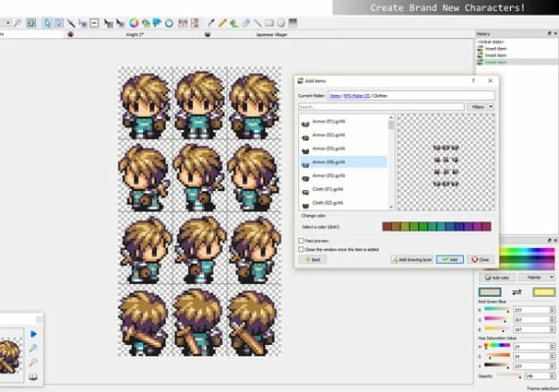Select the blue paint roller icon
The height and width of the screenshot is (392, 559).
(157, 24)
